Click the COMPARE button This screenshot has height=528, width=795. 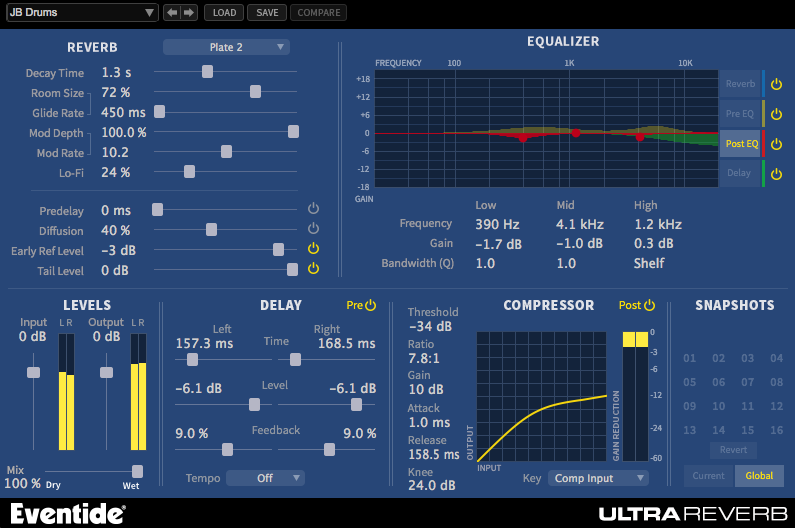318,12
